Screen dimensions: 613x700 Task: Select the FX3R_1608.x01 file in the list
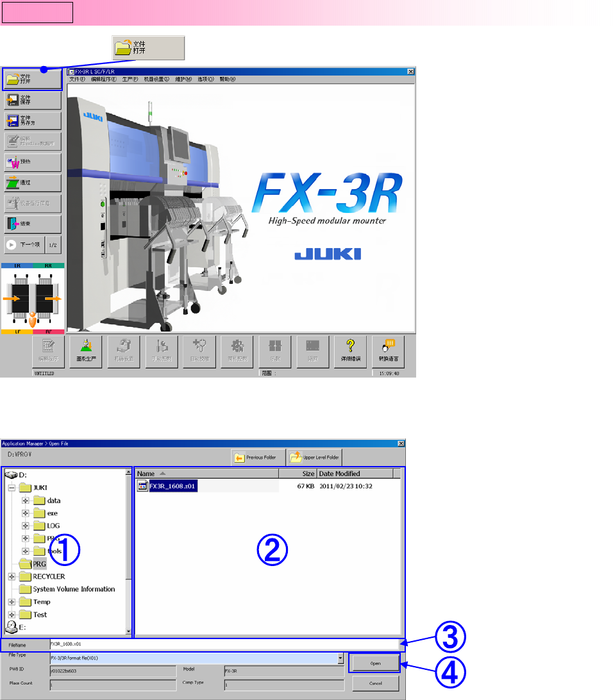point(167,486)
